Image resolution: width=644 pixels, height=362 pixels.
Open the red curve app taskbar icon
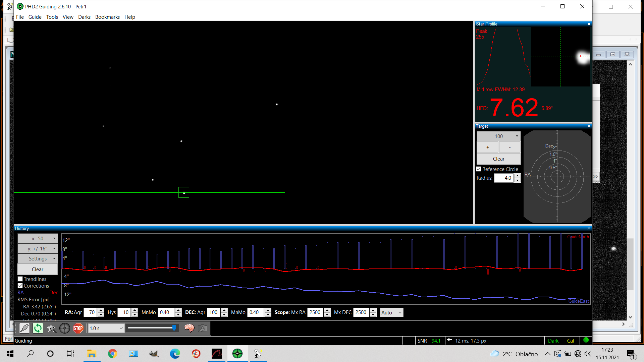(217, 354)
